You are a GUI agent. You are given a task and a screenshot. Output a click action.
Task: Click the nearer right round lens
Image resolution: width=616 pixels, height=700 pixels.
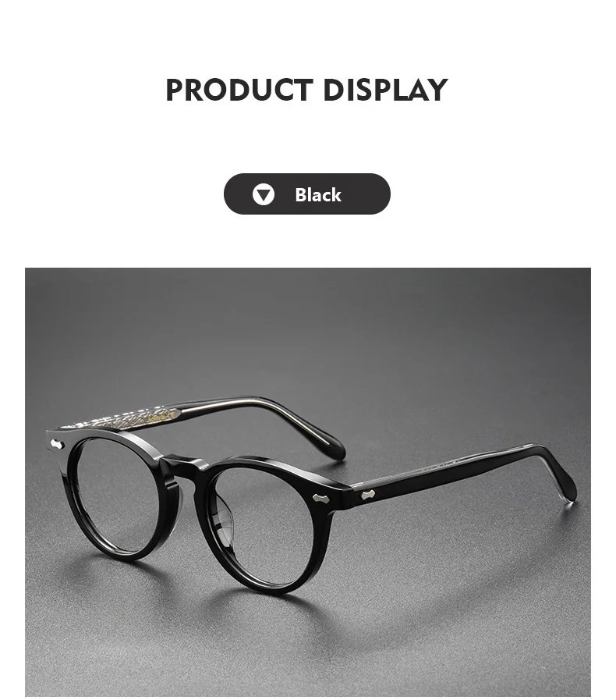coord(264,527)
